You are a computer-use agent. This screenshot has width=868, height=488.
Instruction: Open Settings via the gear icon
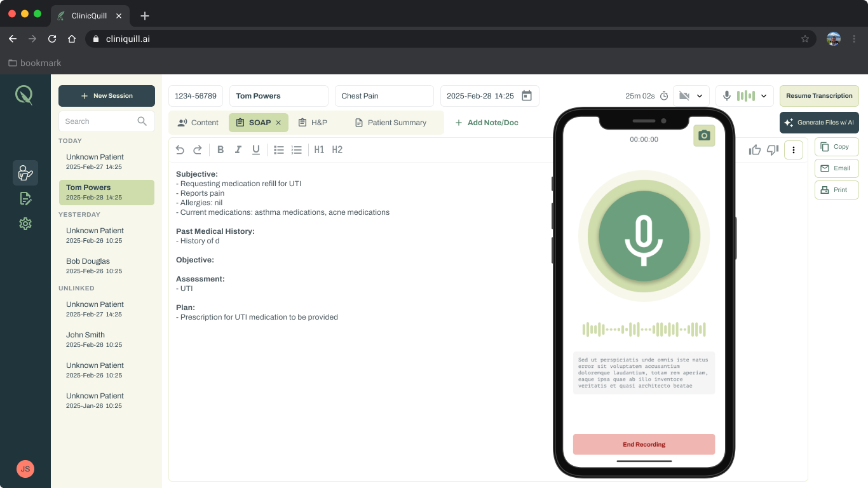pos(25,224)
